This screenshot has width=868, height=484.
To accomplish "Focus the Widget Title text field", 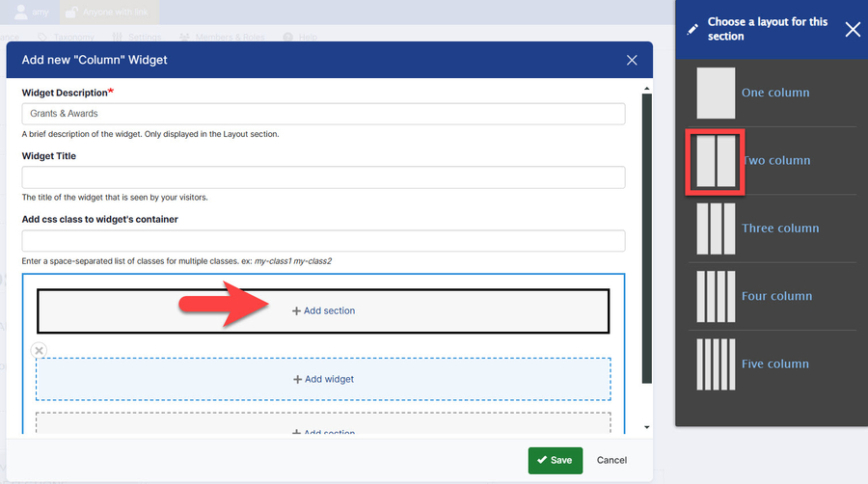I will 323,177.
